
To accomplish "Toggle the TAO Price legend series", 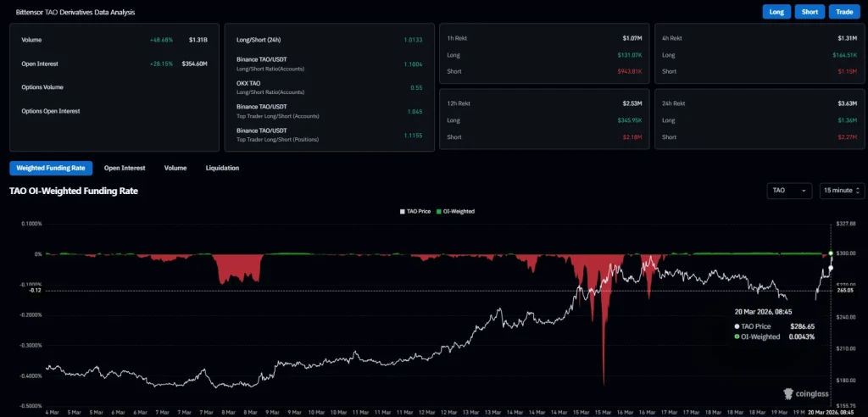I will coord(415,212).
